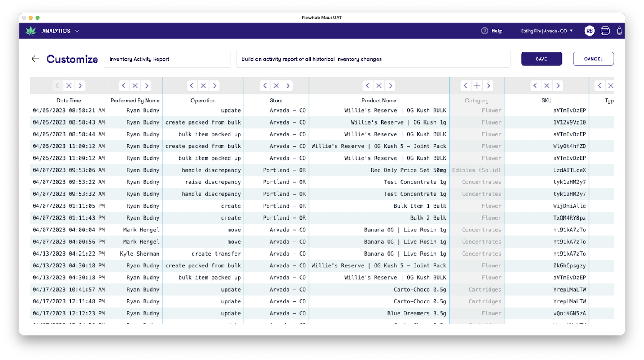Move the Operation column right
The image size is (644, 360).
click(215, 86)
